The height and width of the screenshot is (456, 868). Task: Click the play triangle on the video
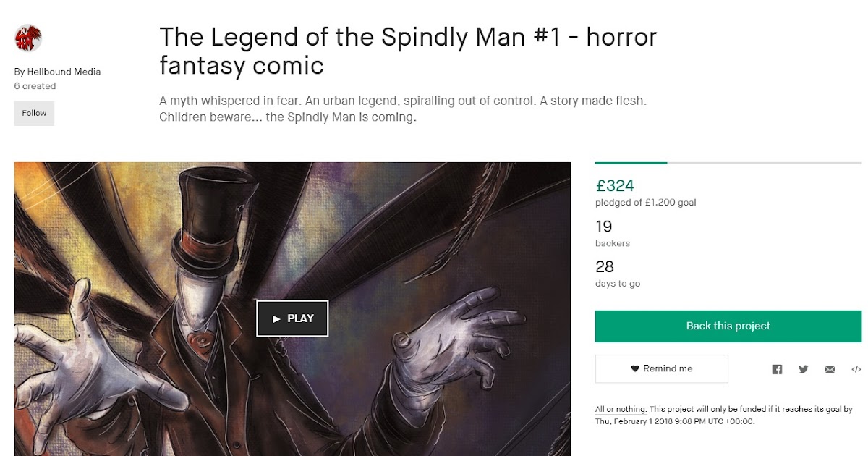coord(276,318)
